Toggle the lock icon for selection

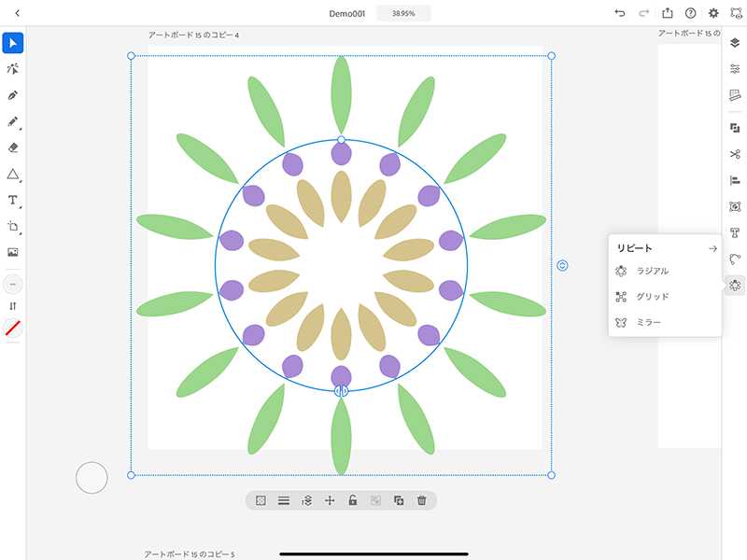[353, 500]
